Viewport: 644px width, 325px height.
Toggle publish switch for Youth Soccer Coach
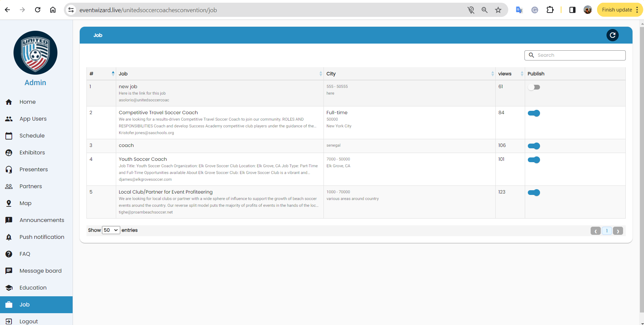(534, 160)
